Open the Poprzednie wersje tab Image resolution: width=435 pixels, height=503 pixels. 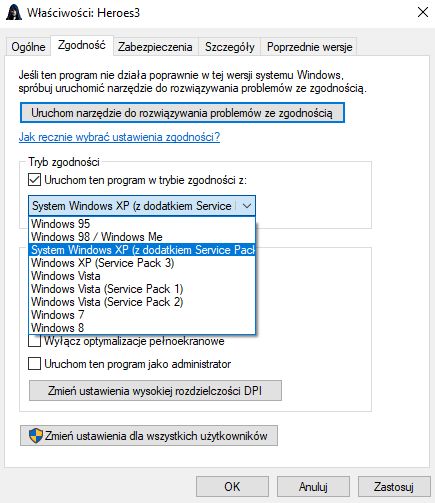tap(309, 47)
